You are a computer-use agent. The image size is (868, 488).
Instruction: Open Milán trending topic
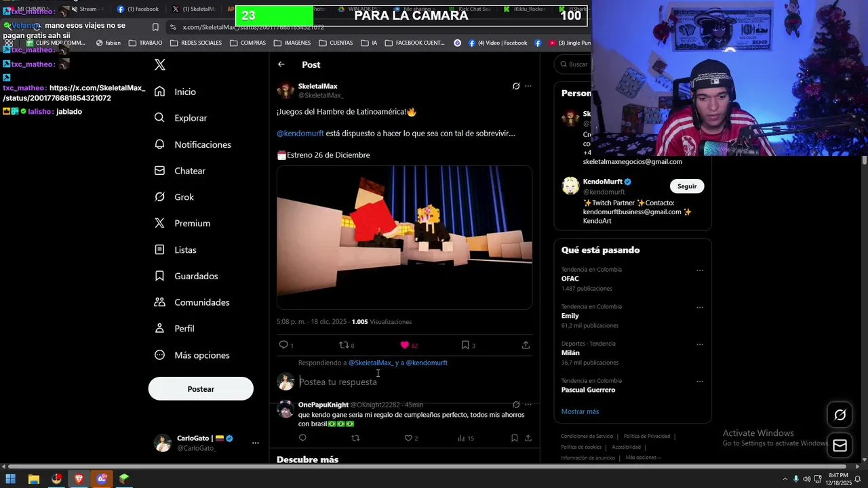pos(570,353)
